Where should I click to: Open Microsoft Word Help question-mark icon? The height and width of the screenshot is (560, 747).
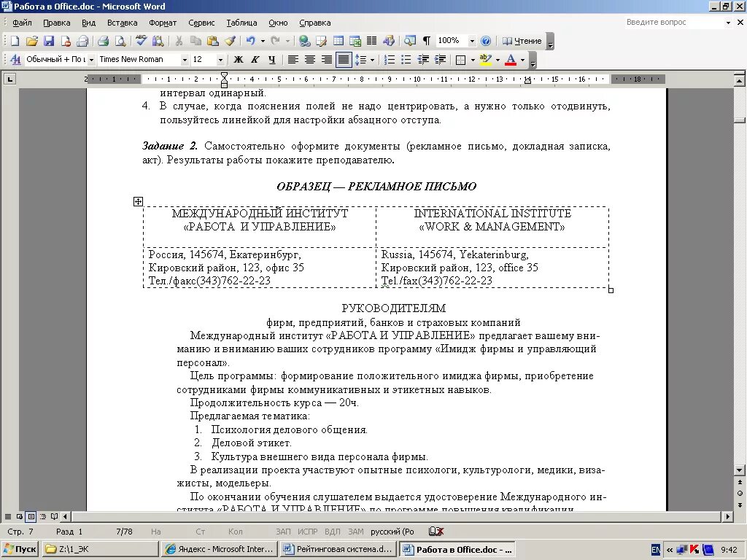(x=485, y=41)
